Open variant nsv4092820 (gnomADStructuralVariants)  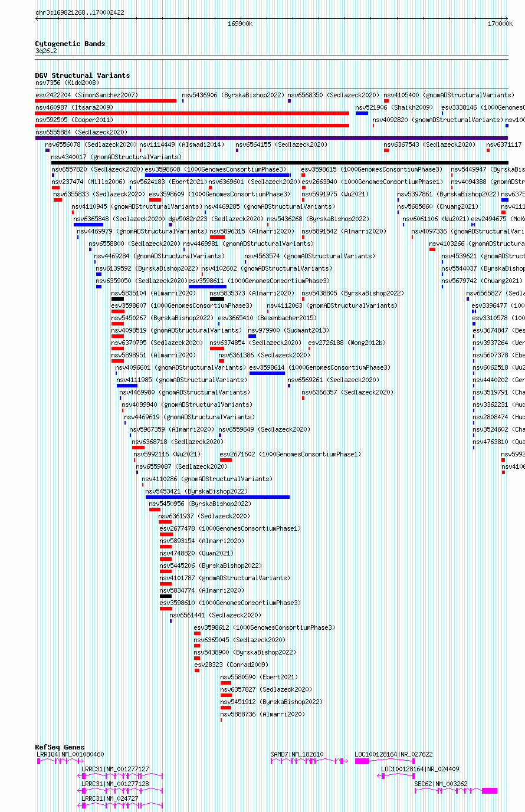click(438, 120)
